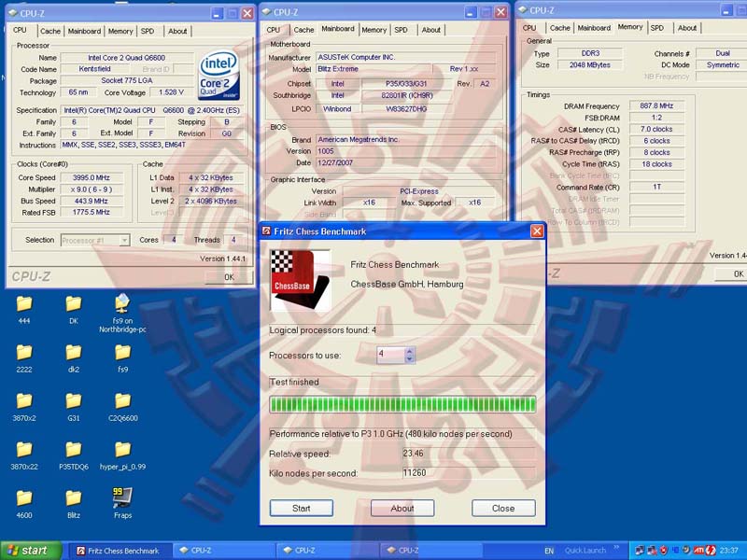Open Cache tab in right CPU-Z window
The image size is (747, 560).
tap(559, 28)
